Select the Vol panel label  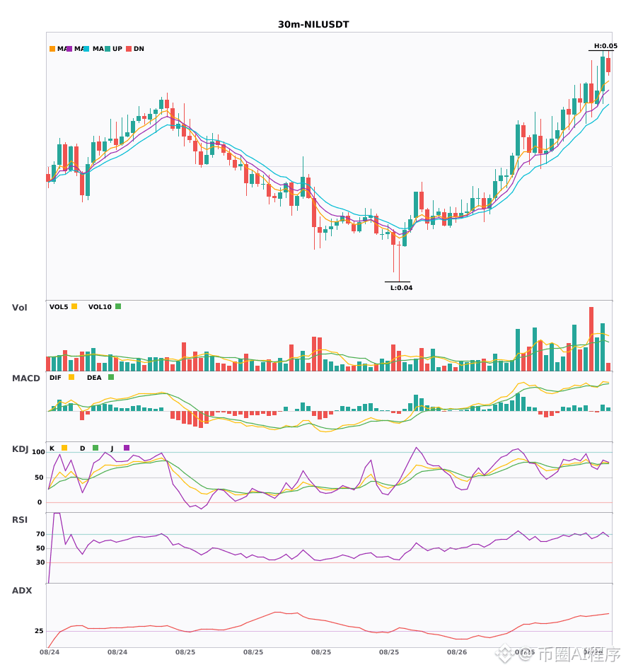point(19,307)
